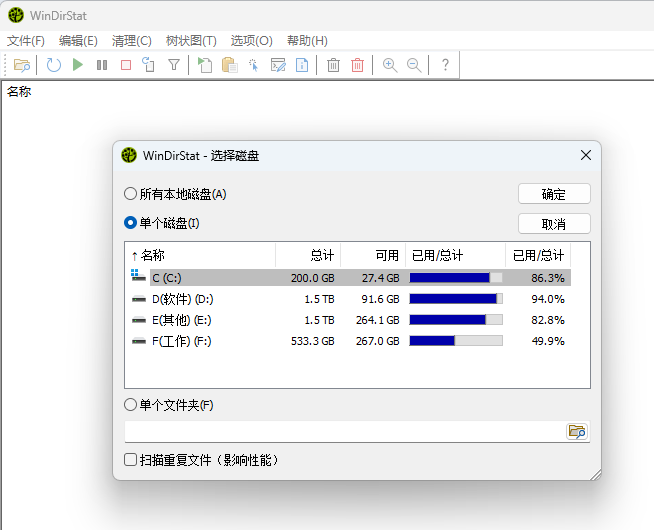The image size is (654, 530).
Task: Select the 所有本地磁盘(A) radio button
Action: point(130,194)
